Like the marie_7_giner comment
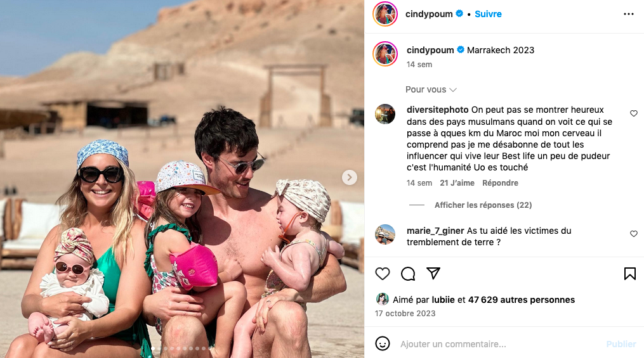 [634, 234]
